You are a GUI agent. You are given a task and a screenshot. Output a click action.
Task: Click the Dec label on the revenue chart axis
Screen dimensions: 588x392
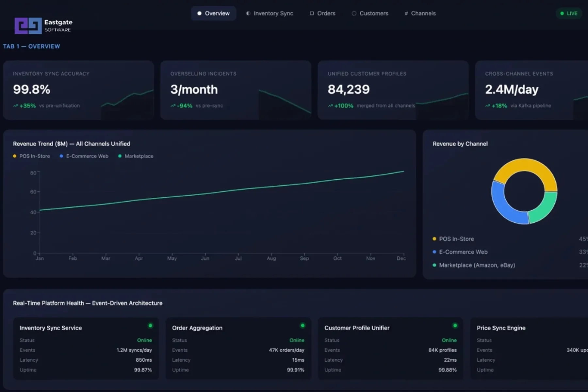401,258
